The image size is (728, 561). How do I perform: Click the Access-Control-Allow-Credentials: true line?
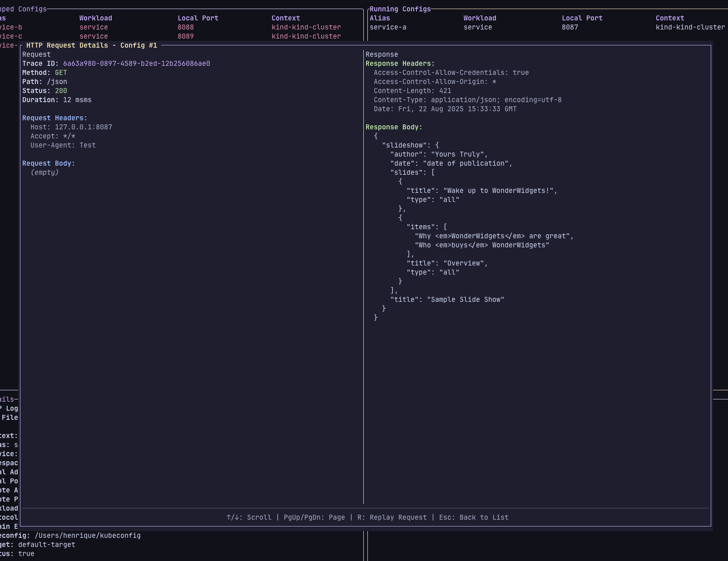click(451, 73)
